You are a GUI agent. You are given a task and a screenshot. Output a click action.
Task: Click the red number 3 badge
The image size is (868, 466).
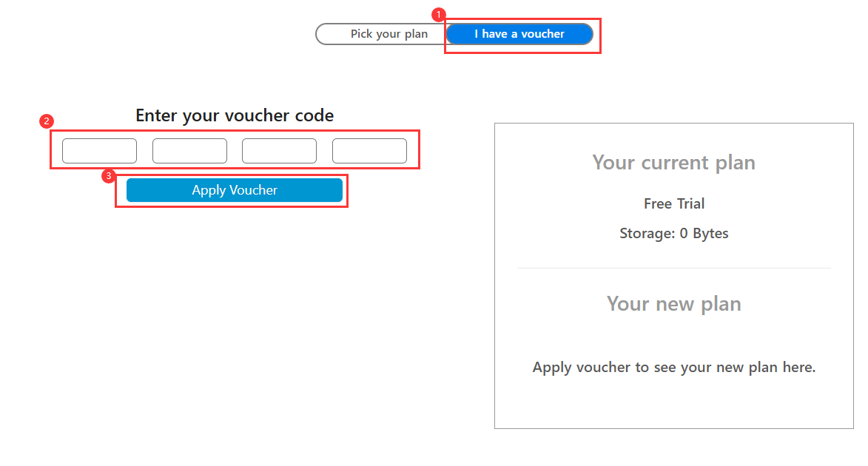click(x=109, y=176)
